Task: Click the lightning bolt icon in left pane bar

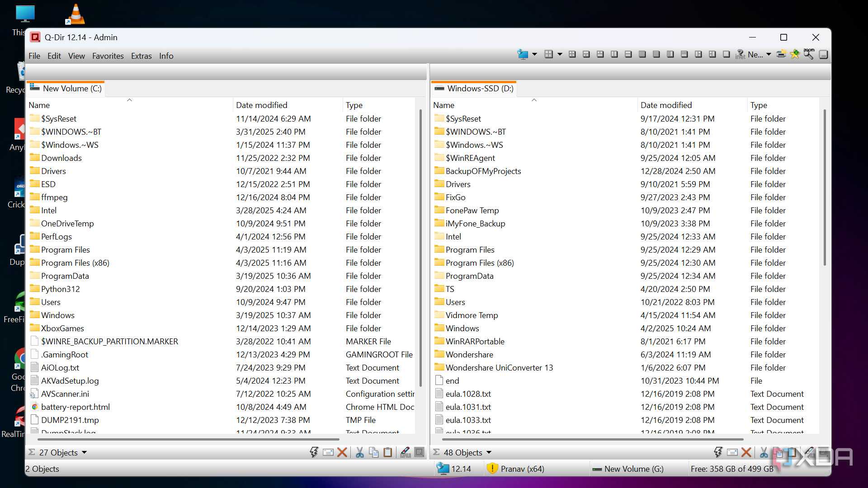Action: pos(314,452)
